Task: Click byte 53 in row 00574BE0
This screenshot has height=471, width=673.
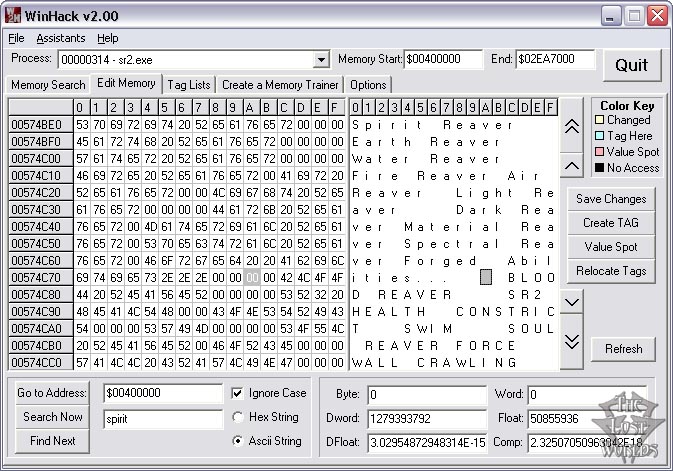Action: 82,125
